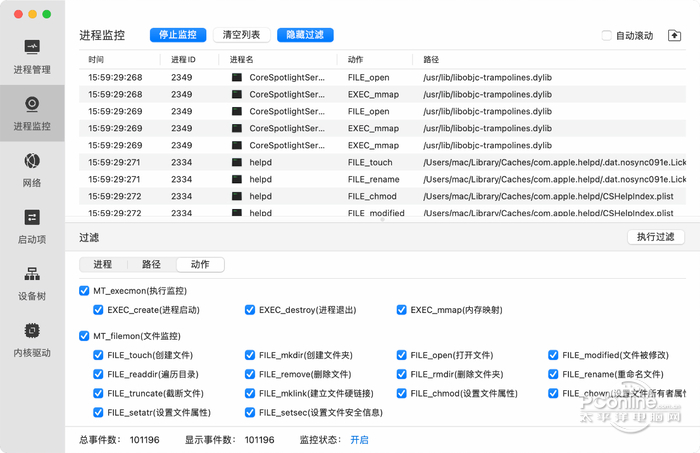Open the 进程管理 sidebar icon
The height and width of the screenshot is (453, 700).
(x=32, y=47)
